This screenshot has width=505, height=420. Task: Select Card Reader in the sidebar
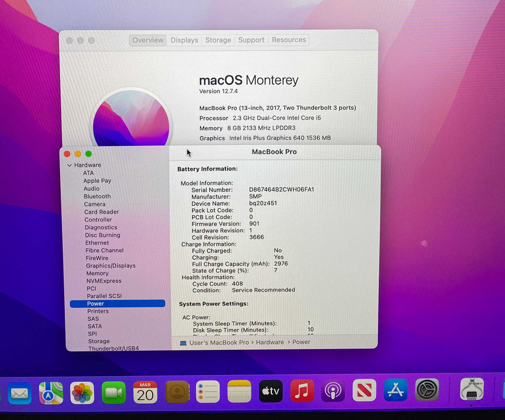pyautogui.click(x=101, y=212)
